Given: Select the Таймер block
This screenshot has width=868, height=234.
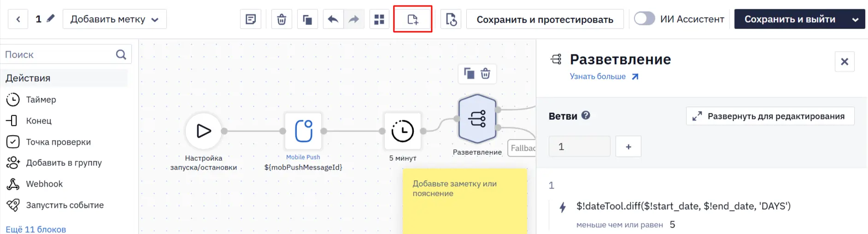Looking at the screenshot, I should [31, 99].
